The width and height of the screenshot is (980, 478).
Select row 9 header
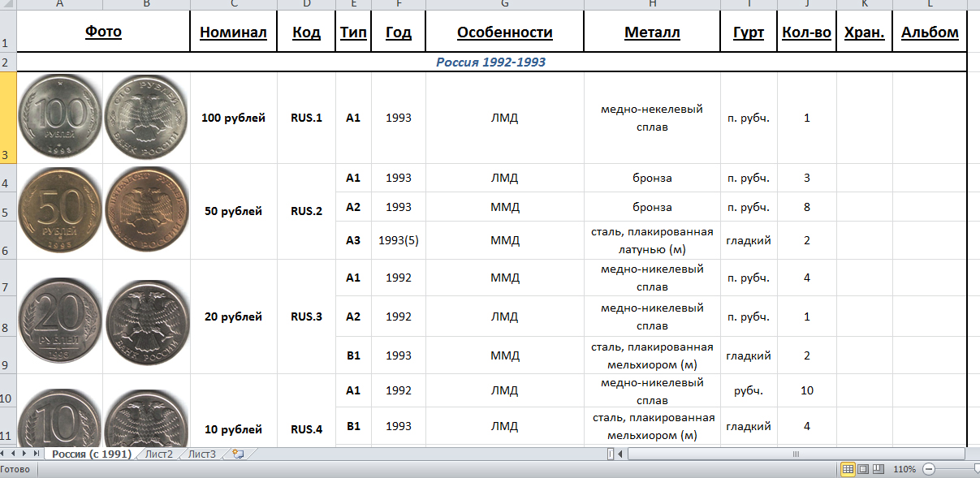pos(8,355)
